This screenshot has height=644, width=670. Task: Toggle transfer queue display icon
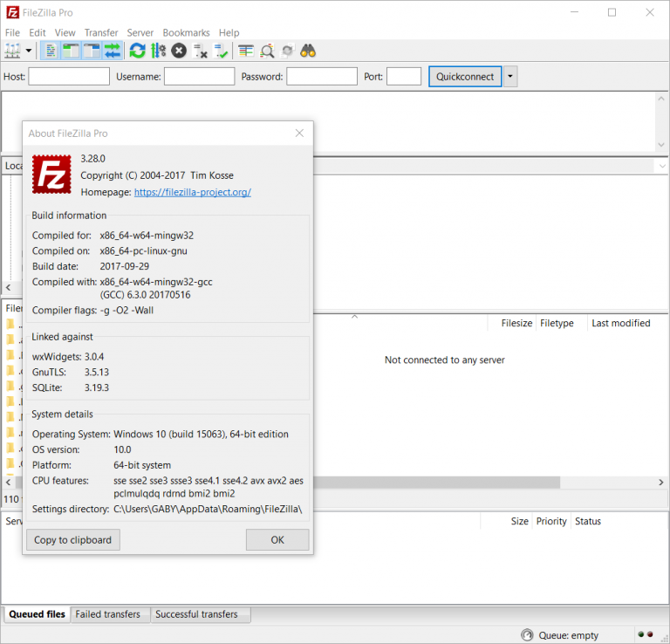(x=112, y=51)
